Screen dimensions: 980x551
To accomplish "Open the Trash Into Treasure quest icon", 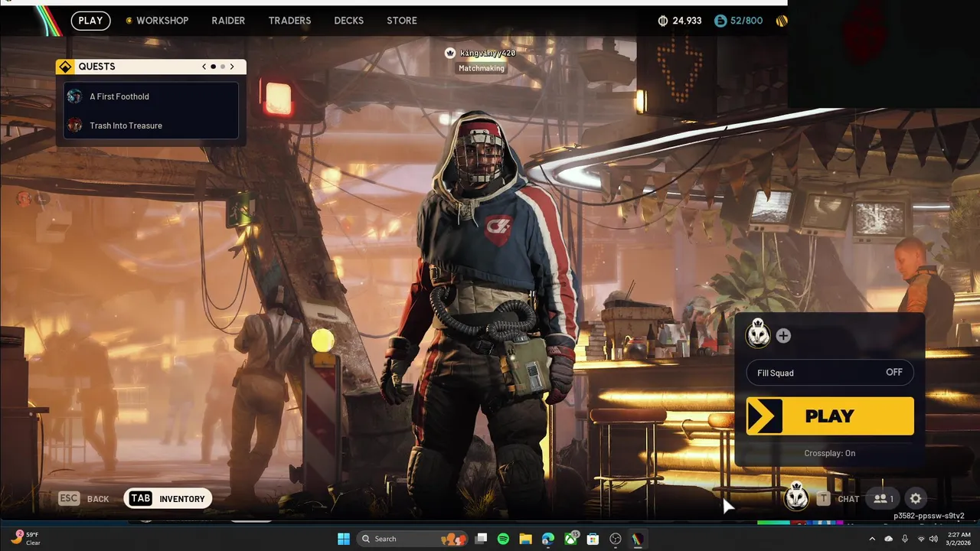I will [74, 126].
